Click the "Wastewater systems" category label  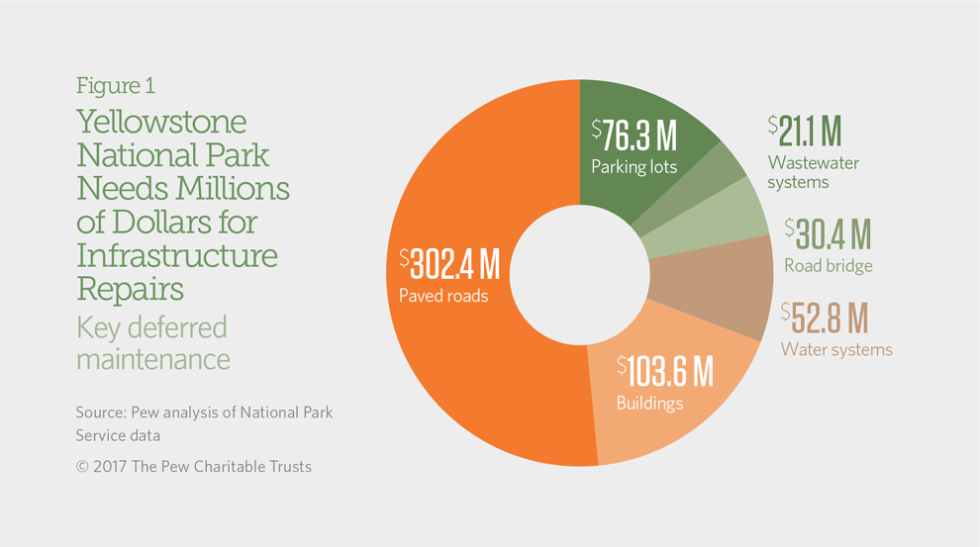pos(813,172)
